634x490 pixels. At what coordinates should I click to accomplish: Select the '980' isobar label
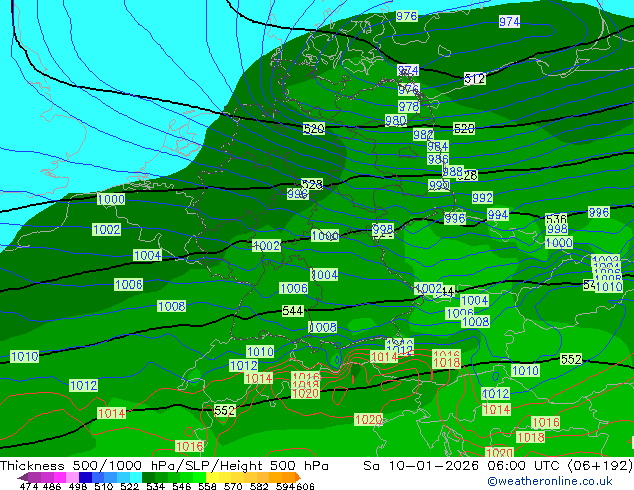coord(396,120)
